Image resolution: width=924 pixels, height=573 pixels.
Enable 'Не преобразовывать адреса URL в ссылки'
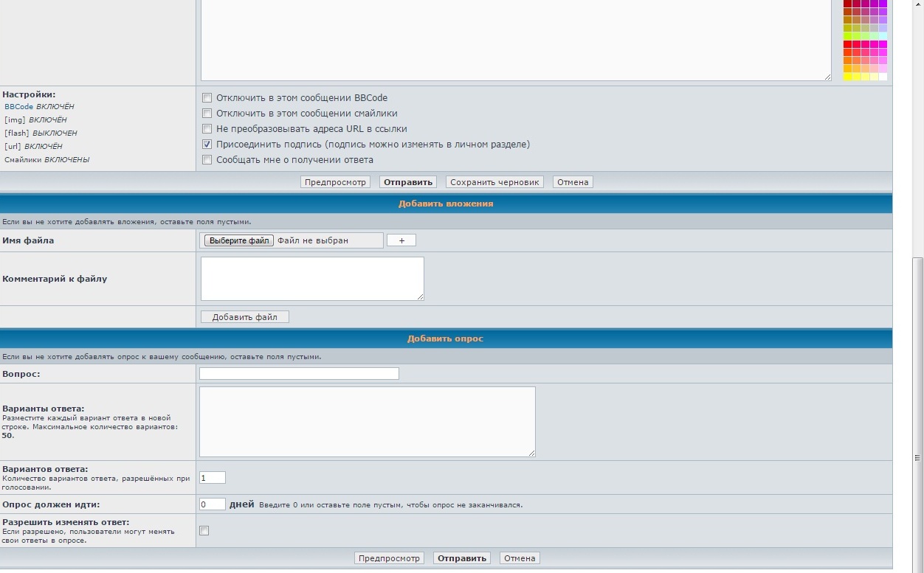tap(207, 128)
